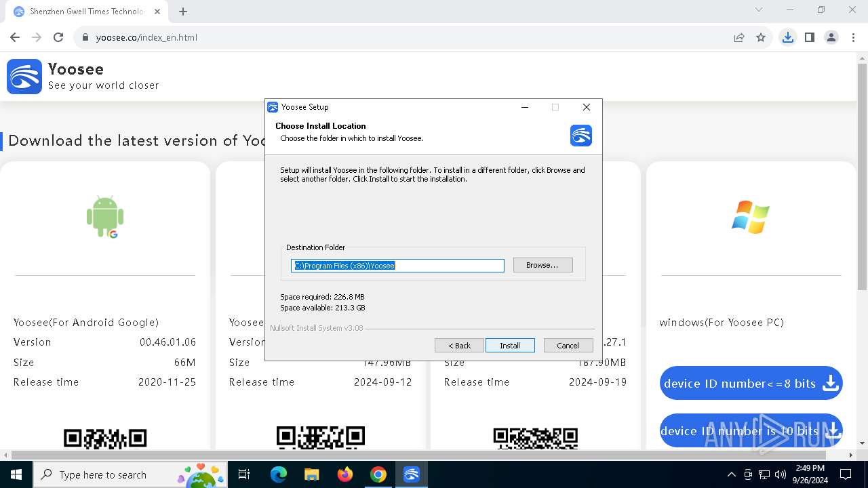Go back in the Chrome browser

click(15, 37)
